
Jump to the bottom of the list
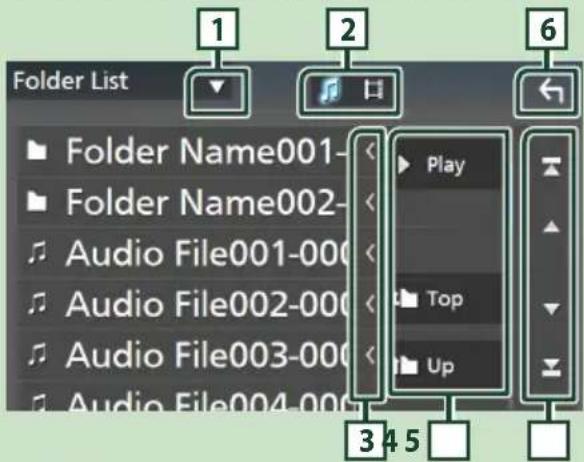click(551, 368)
